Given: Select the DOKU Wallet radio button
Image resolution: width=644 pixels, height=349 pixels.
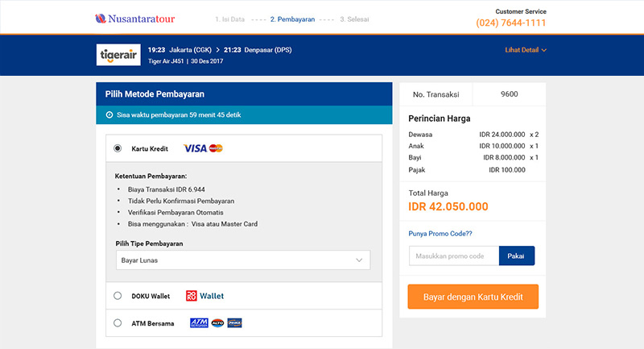Looking at the screenshot, I should [118, 296].
